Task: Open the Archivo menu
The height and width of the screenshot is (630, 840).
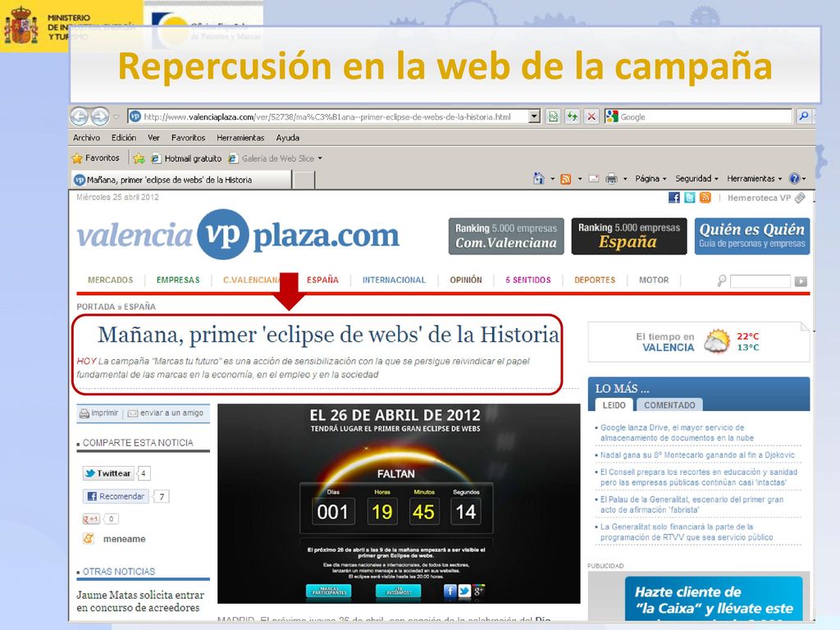Action: pyautogui.click(x=86, y=138)
